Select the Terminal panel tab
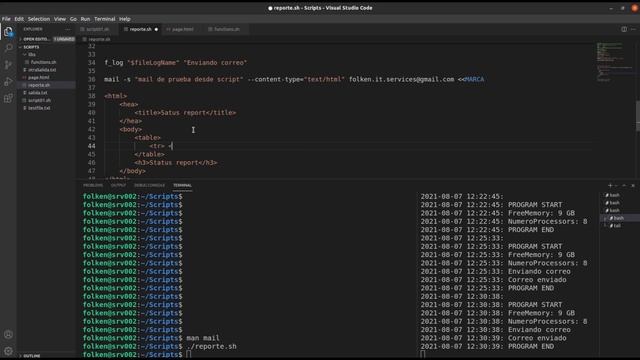The image size is (640, 360). (182, 185)
